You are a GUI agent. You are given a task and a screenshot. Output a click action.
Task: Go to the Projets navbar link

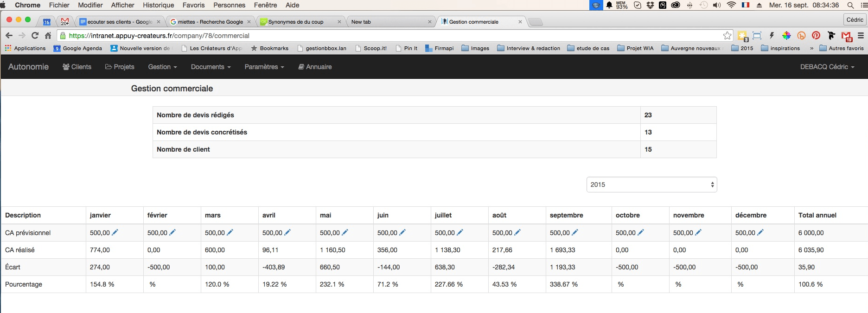point(120,67)
